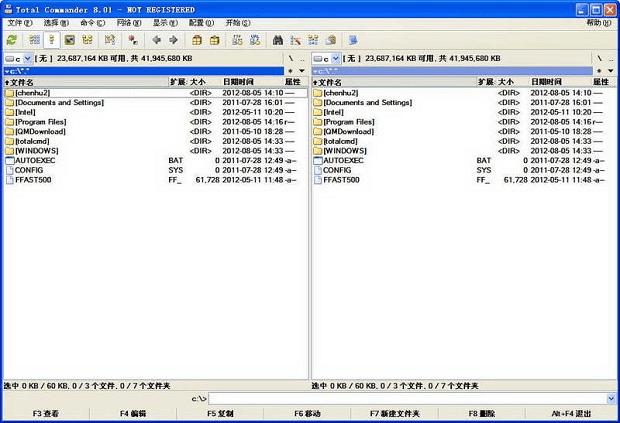
Task: Click the invert selection toolbar icon
Action: tap(110, 40)
